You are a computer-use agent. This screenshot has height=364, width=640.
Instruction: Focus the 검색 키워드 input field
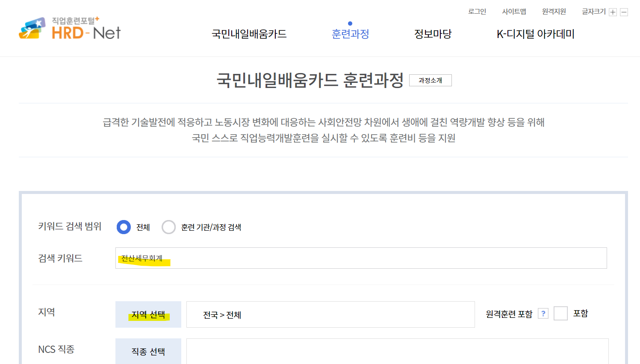[x=361, y=258]
